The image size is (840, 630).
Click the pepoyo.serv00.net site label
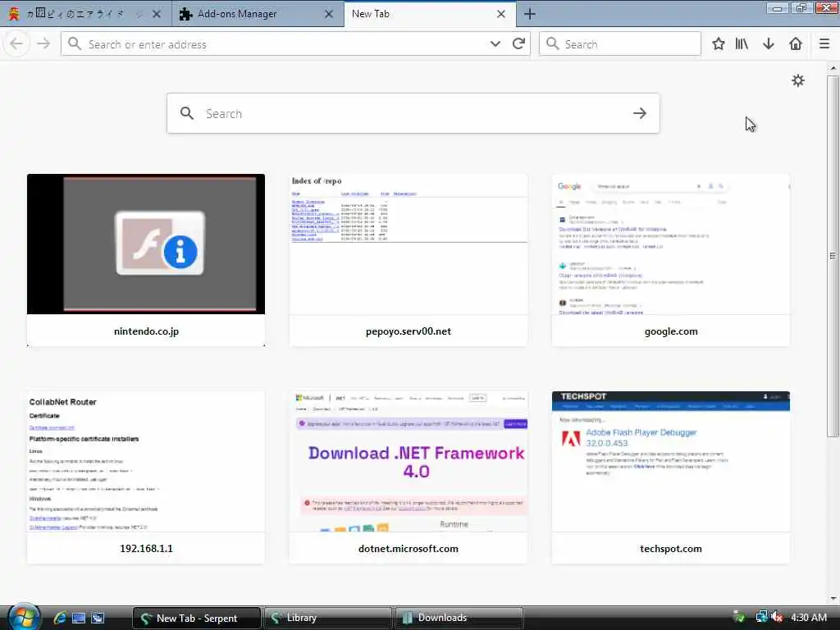point(409,331)
